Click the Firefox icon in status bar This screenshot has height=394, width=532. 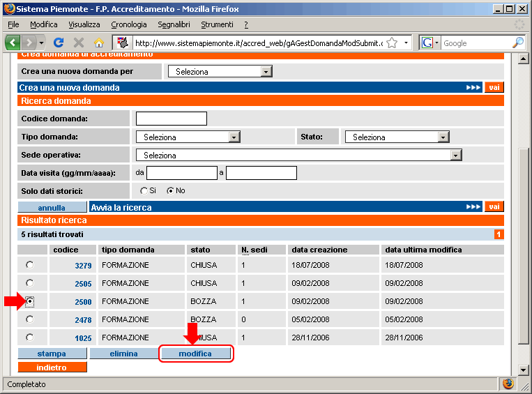(508, 384)
